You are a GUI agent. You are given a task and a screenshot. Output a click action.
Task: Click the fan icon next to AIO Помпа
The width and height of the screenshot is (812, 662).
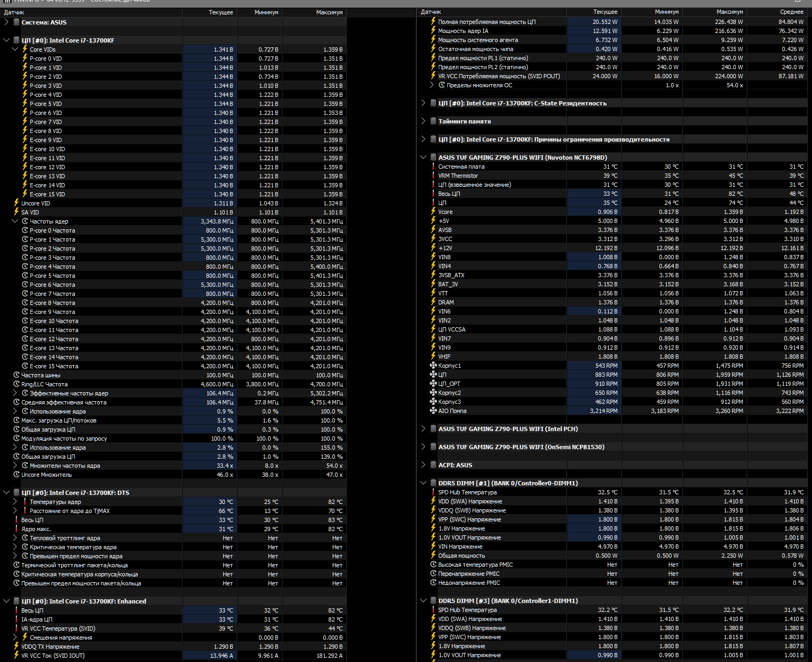pyautogui.click(x=433, y=411)
